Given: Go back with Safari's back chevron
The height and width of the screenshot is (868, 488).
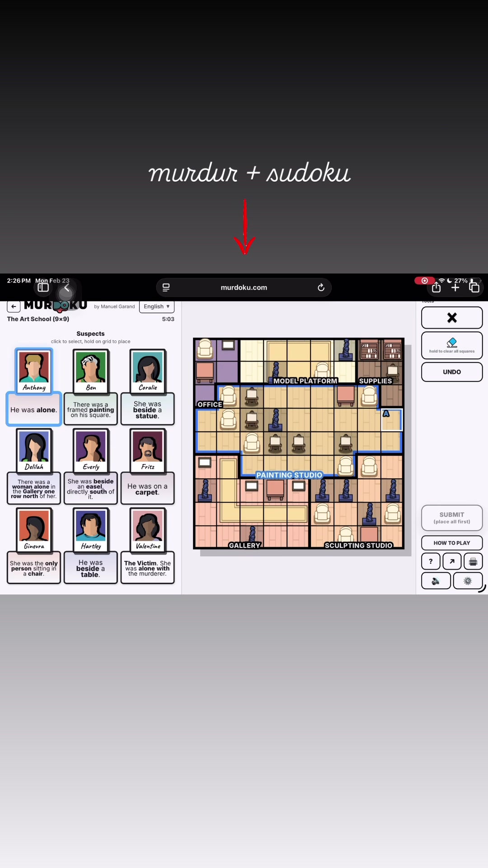Looking at the screenshot, I should tap(66, 288).
